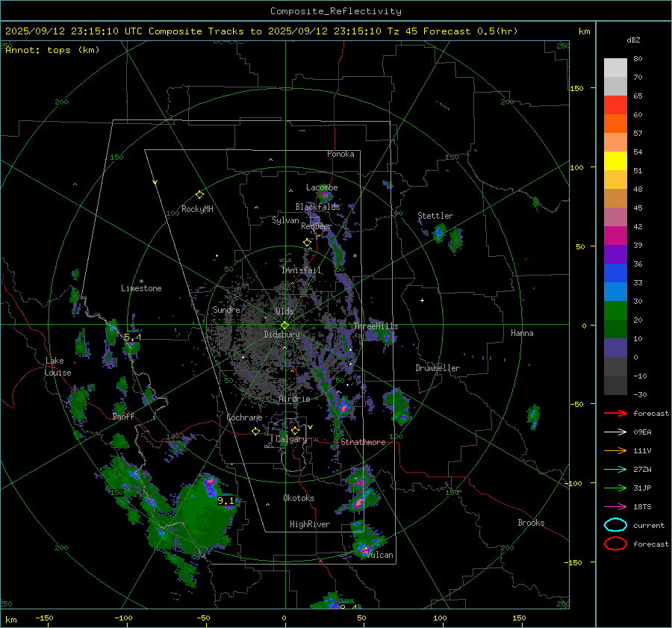The height and width of the screenshot is (628, 672).
Task: Click the green 30 dBZ color swatch
Action: 615,310
